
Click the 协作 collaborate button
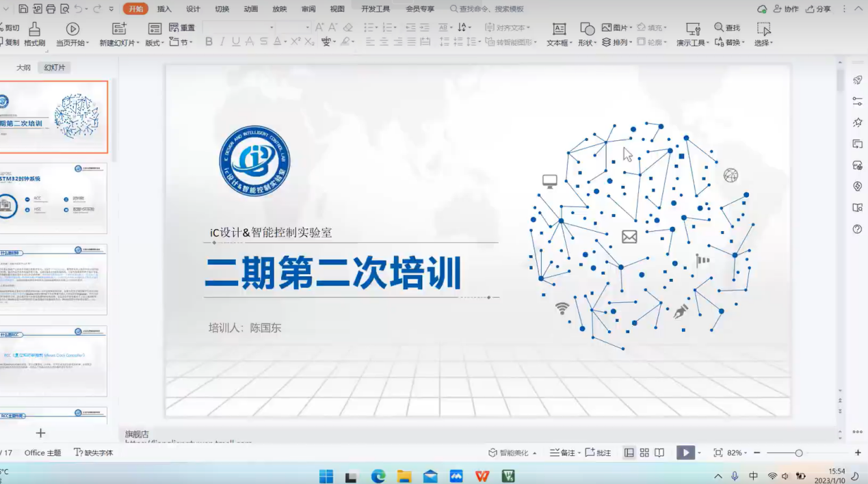click(786, 9)
